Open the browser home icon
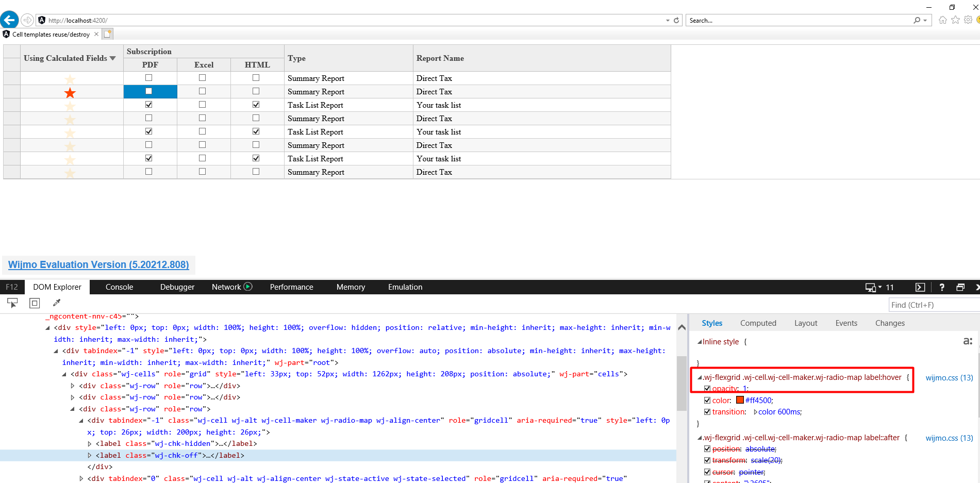 [943, 20]
